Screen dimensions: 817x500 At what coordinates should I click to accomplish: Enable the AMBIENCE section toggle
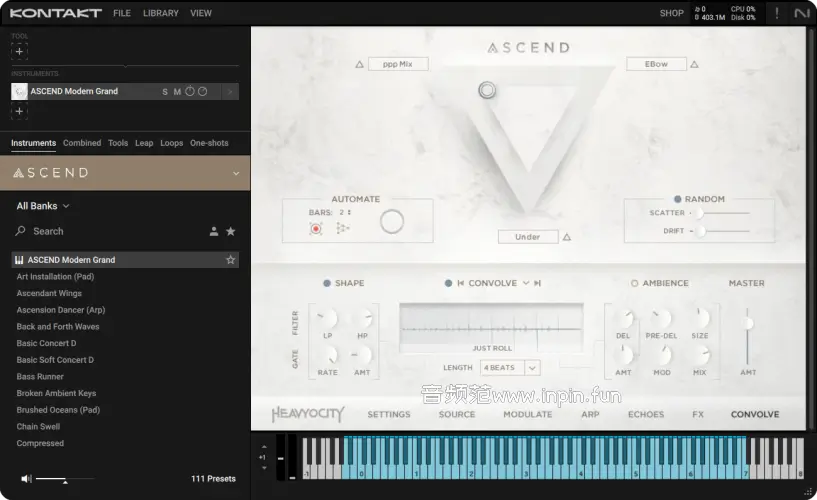coord(634,283)
